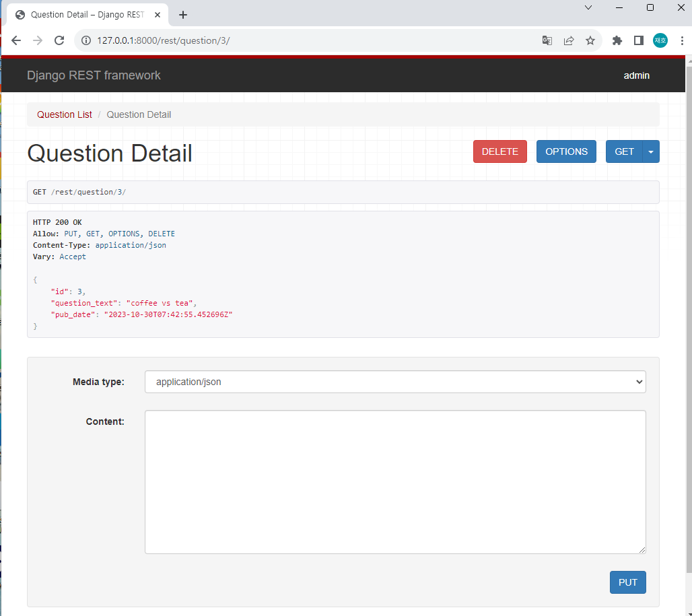Viewport: 692px width, 616px height.
Task: Delete this question with DELETE button
Action: pos(500,151)
